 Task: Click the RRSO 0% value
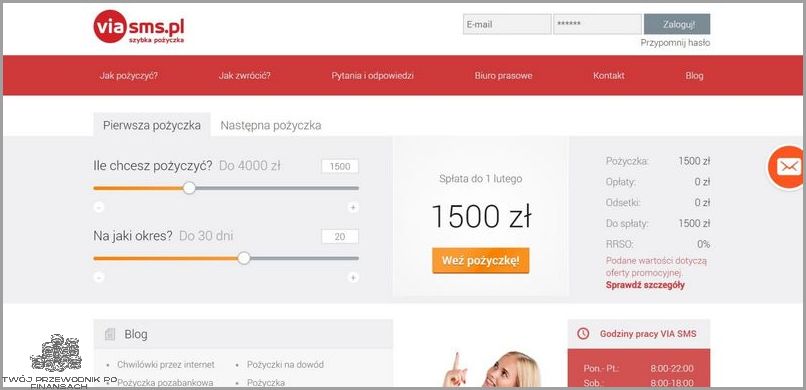[x=703, y=244]
